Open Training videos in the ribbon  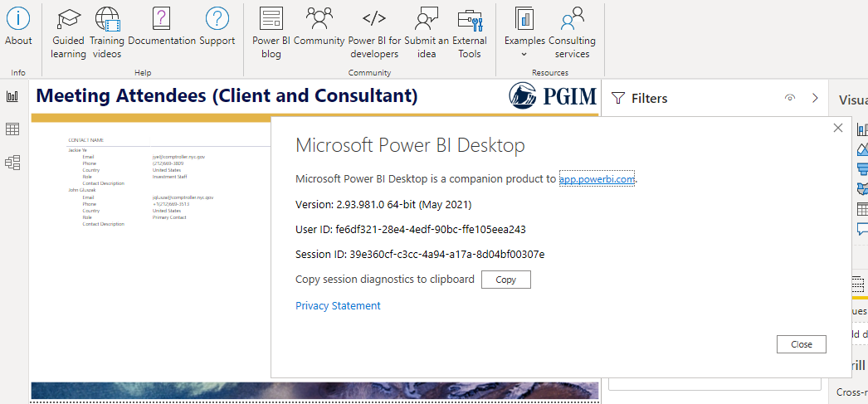point(107,33)
